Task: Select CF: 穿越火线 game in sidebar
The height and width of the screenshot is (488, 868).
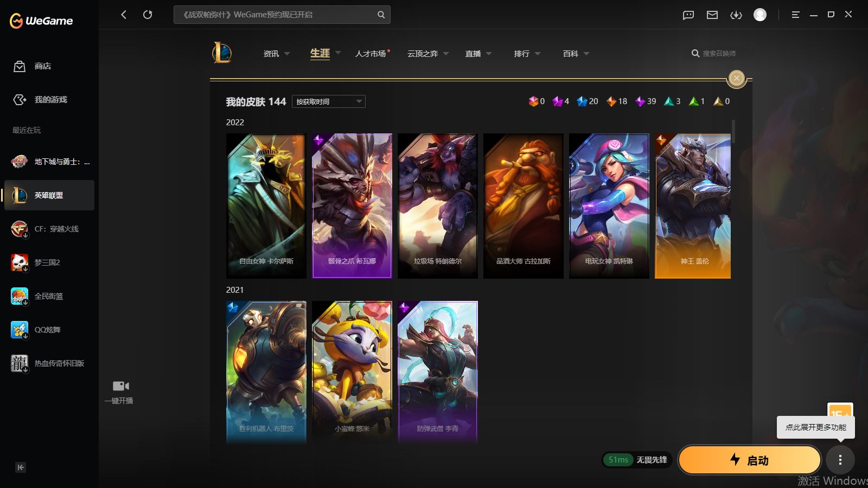Action: [x=49, y=229]
